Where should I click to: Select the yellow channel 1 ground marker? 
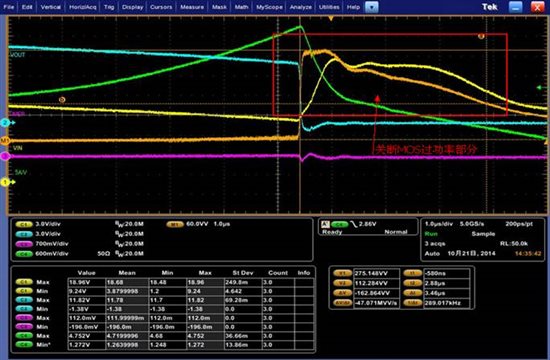pos(6,182)
